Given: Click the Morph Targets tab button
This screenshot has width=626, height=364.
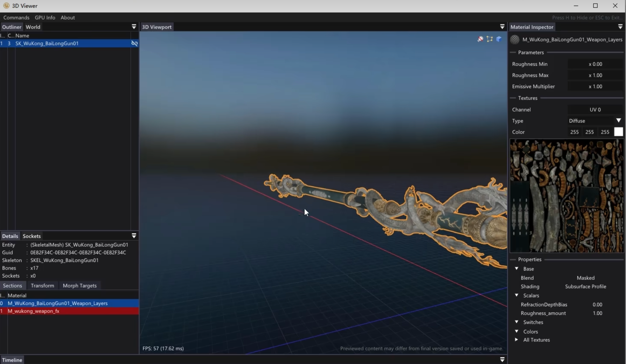Looking at the screenshot, I should click(x=80, y=285).
